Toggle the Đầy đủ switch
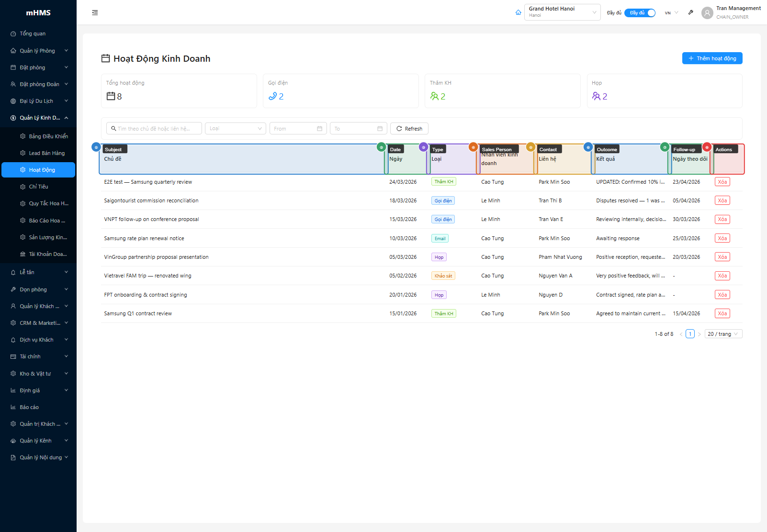 coord(640,13)
